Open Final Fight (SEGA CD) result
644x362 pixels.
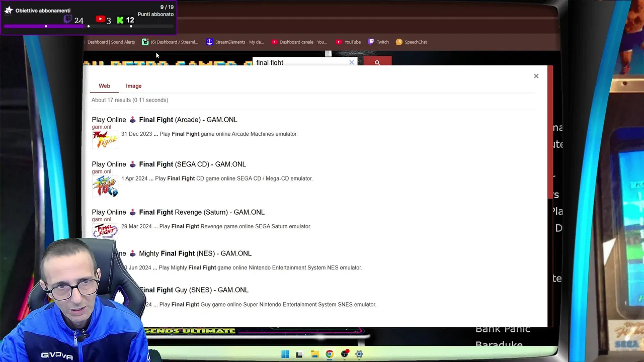(169, 164)
